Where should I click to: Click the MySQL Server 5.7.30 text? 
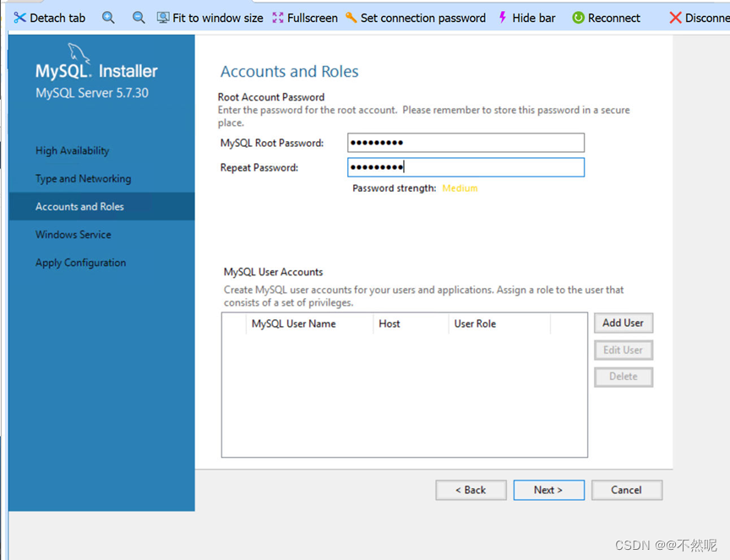pos(92,93)
